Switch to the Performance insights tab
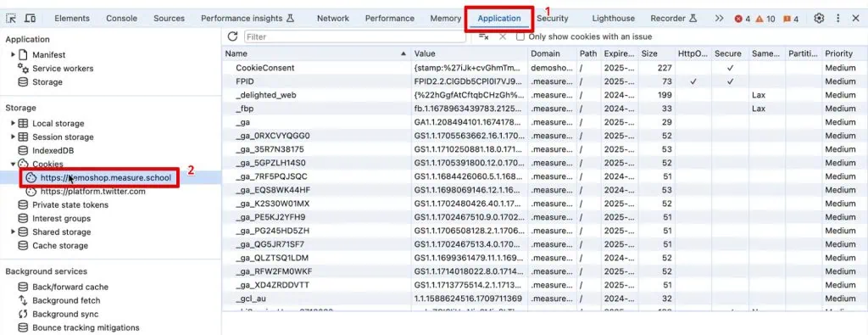 click(247, 19)
